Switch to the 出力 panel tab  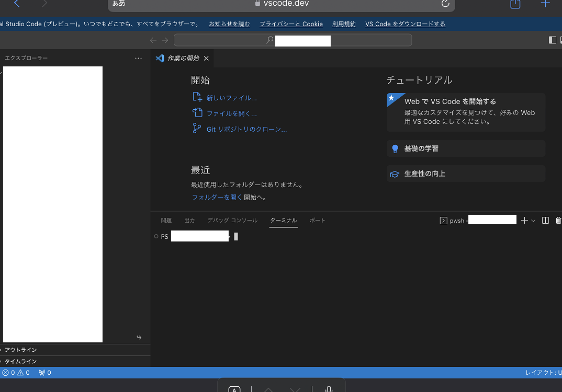(x=189, y=221)
